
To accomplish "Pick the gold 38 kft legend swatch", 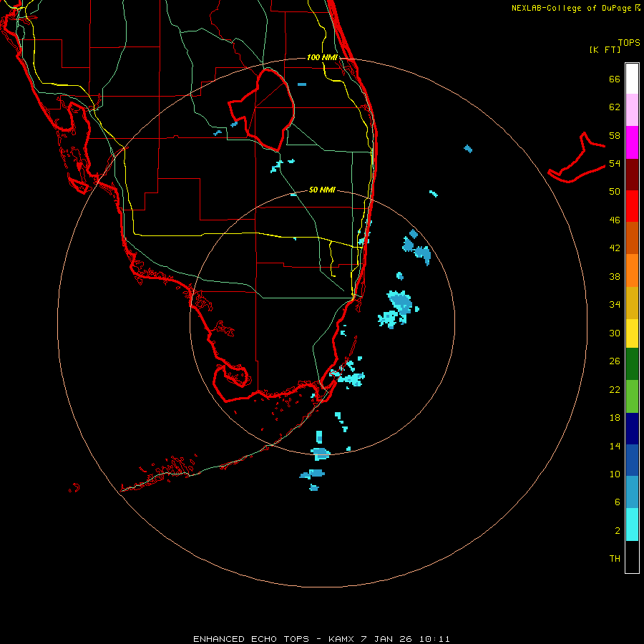I will (632, 303).
